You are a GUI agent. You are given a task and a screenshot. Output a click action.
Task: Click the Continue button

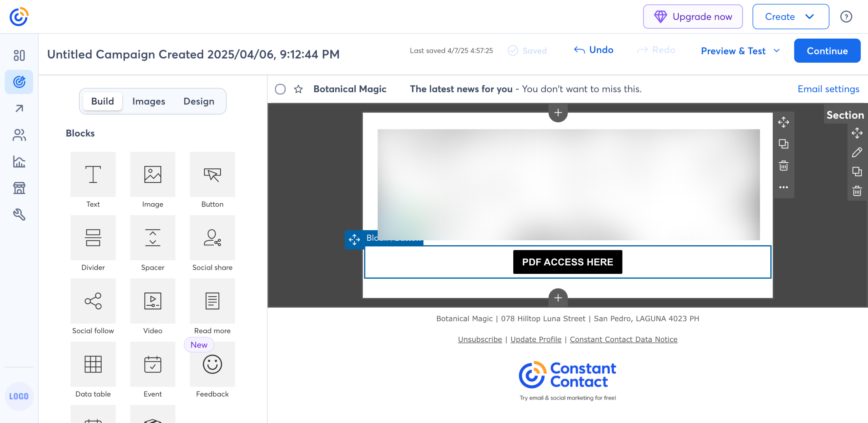tap(827, 51)
